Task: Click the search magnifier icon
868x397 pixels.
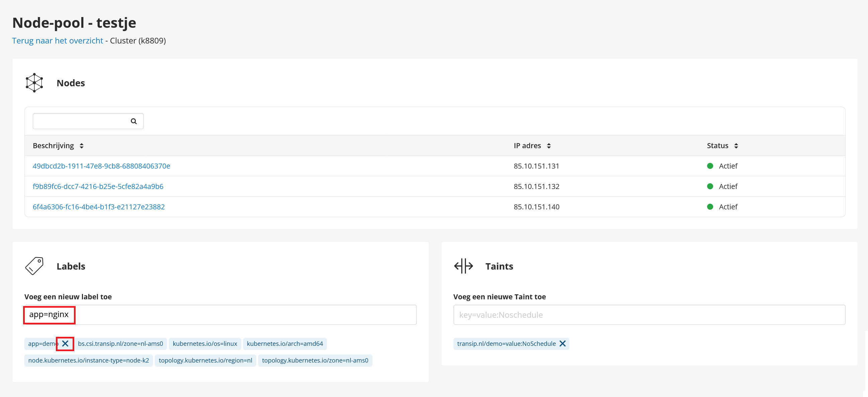Action: [x=133, y=121]
